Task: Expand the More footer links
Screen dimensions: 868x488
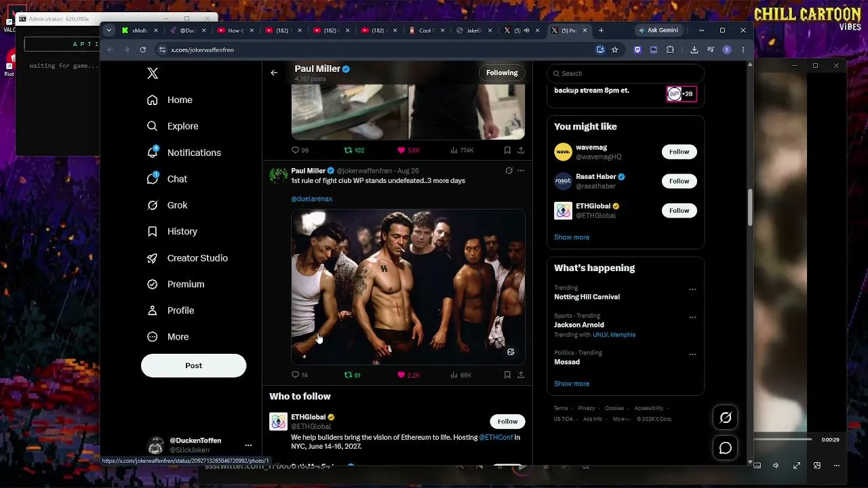Action: [x=620, y=419]
